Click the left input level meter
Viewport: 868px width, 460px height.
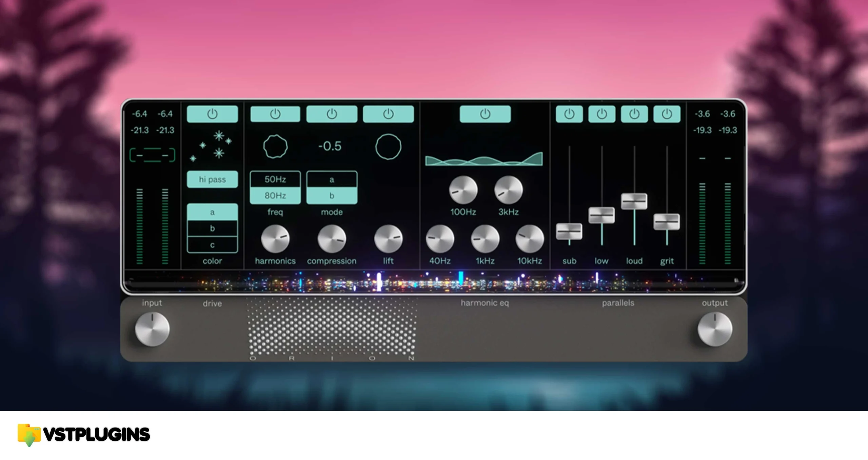pyautogui.click(x=140, y=226)
